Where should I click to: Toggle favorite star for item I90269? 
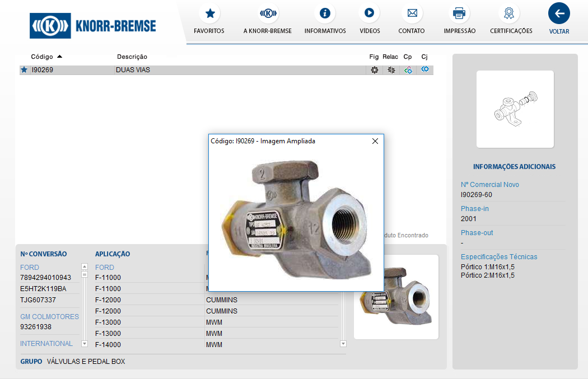click(24, 70)
